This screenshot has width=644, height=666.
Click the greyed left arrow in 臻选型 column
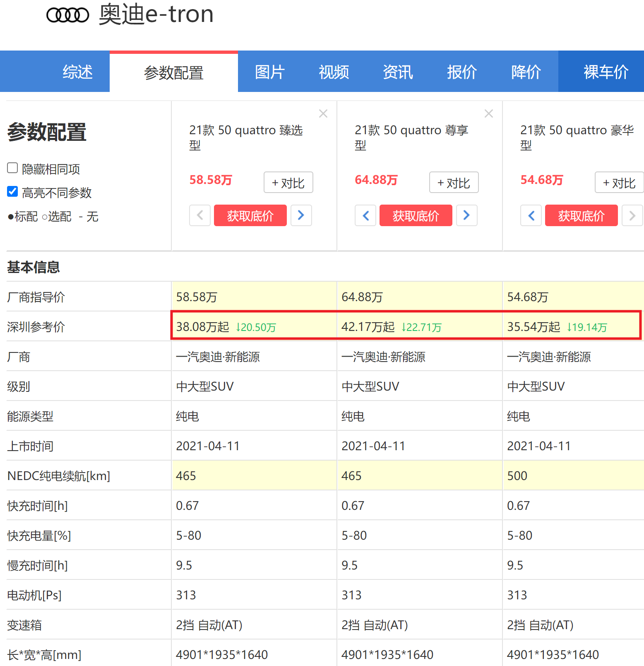[200, 215]
